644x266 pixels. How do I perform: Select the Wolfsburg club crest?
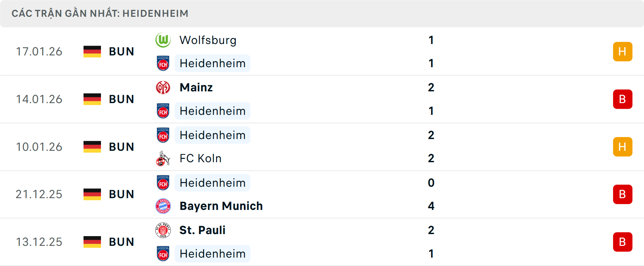[163, 40]
